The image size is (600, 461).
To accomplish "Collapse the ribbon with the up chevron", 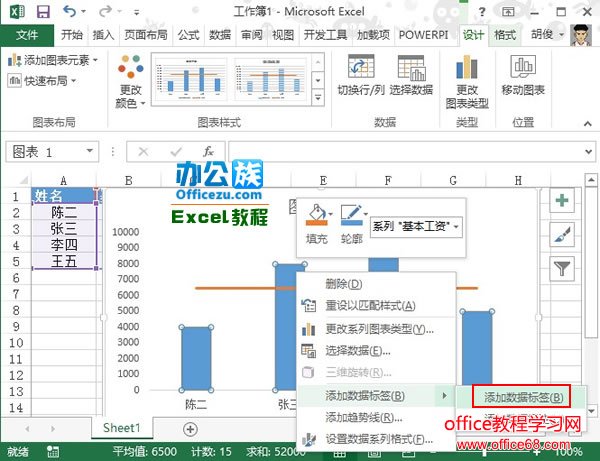I will (x=588, y=124).
